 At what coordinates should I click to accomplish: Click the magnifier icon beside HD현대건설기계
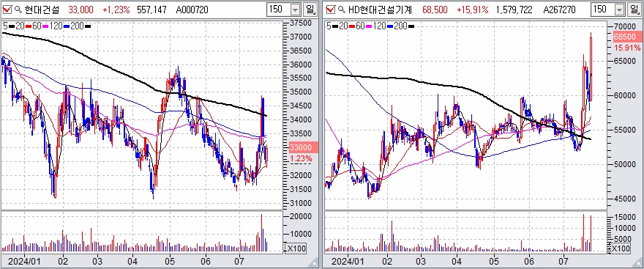point(342,9)
